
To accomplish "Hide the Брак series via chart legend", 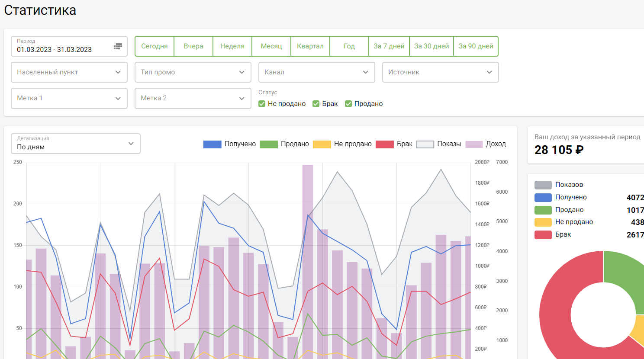I will 394,144.
